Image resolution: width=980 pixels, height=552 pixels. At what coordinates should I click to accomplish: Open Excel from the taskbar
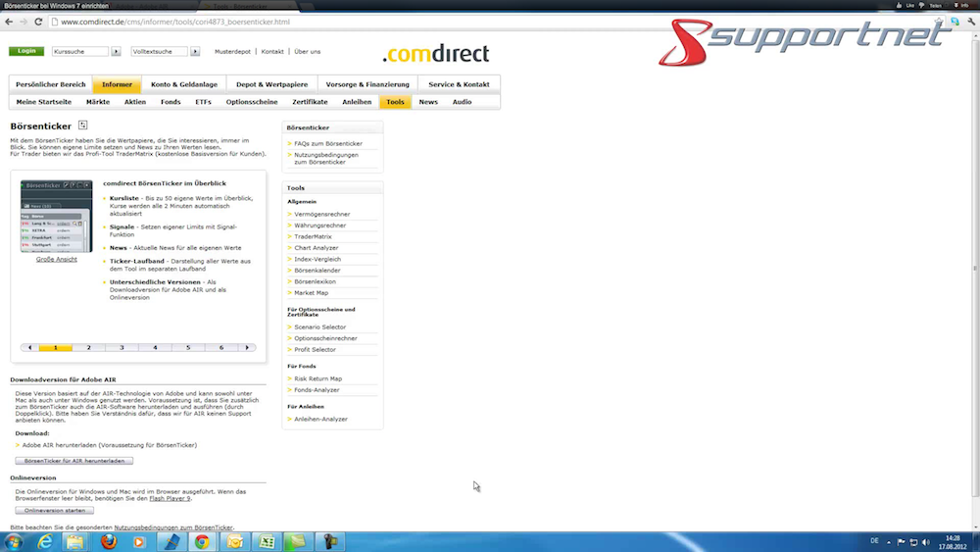267,541
